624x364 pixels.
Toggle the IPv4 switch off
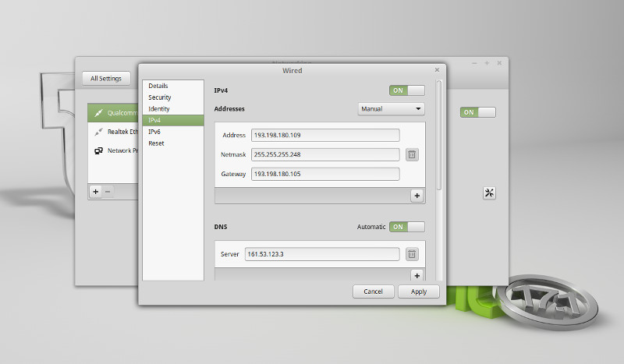(407, 90)
